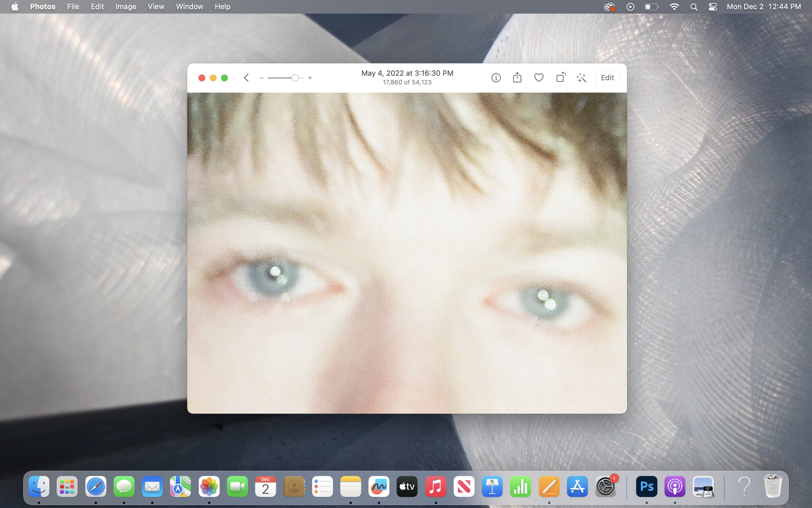Open Spotlight search in menu bar

(693, 7)
